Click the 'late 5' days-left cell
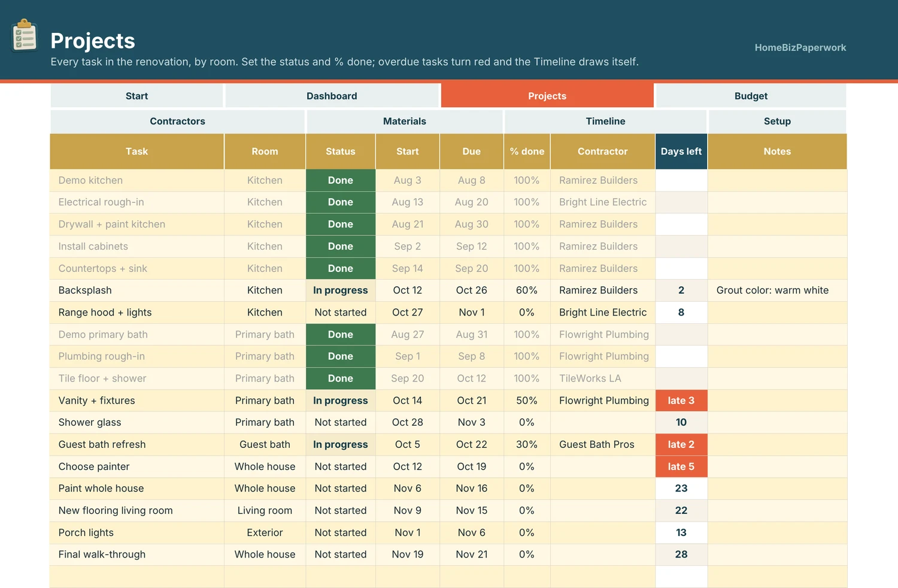Screen dimensions: 898x588 point(681,466)
